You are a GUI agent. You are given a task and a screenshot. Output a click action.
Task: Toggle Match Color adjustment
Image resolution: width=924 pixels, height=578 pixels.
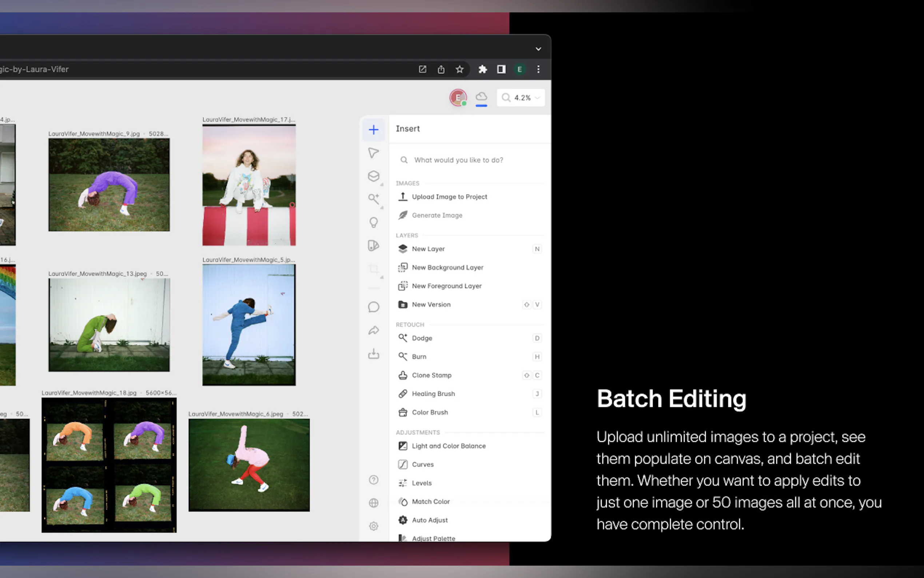click(431, 501)
